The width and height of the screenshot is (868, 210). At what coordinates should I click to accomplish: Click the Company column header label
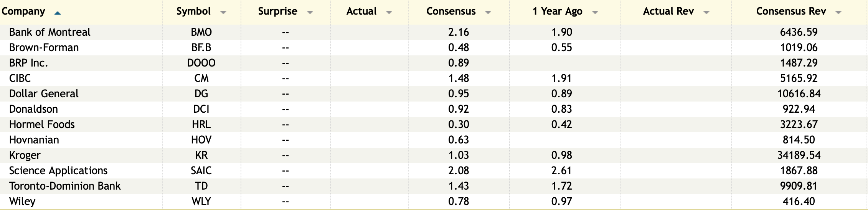coord(23,12)
